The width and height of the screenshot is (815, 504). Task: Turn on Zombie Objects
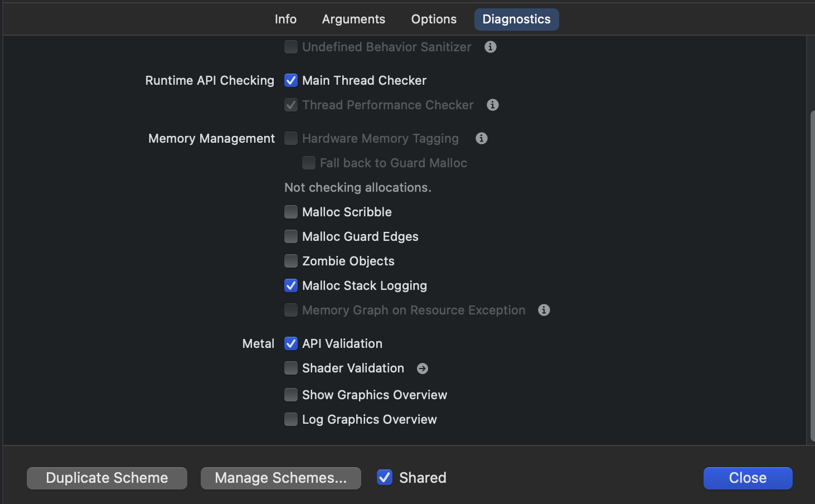[291, 261]
